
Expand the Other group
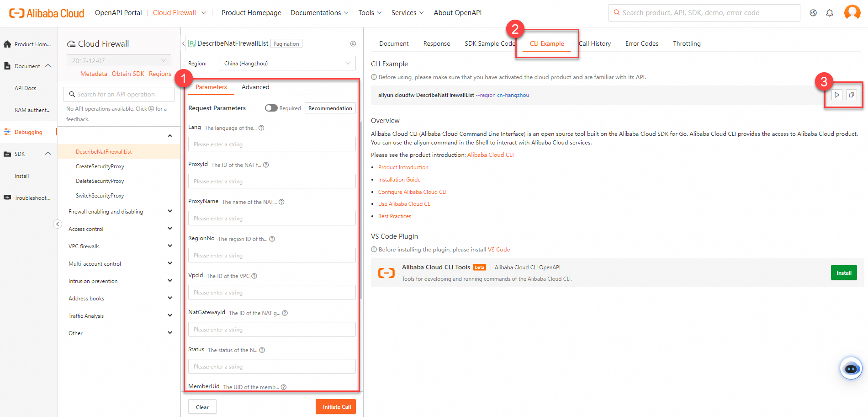tap(170, 333)
